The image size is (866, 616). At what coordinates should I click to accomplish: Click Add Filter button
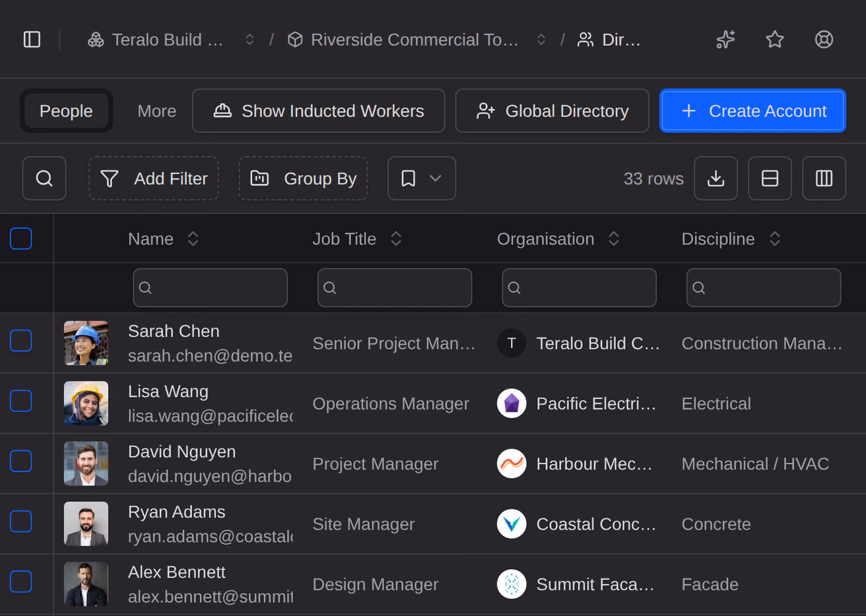[x=154, y=178]
